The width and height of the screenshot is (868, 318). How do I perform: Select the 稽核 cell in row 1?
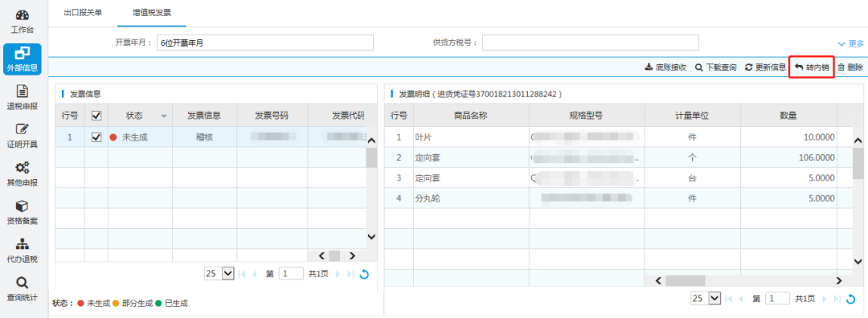[204, 137]
